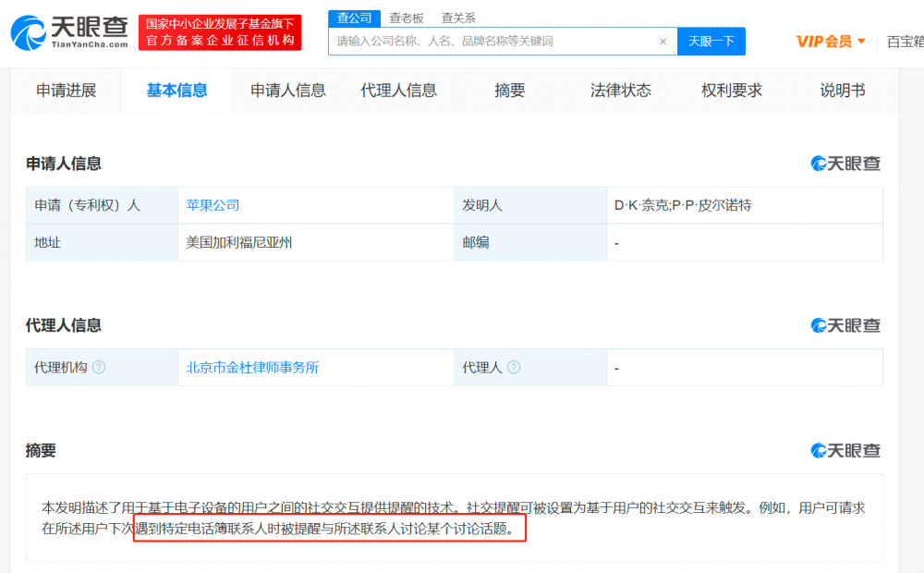
Task: Click the 申请人信息 section heading
Action: (x=64, y=164)
